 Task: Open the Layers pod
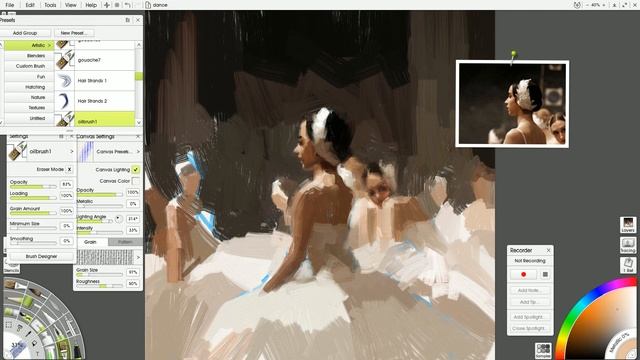click(x=628, y=225)
